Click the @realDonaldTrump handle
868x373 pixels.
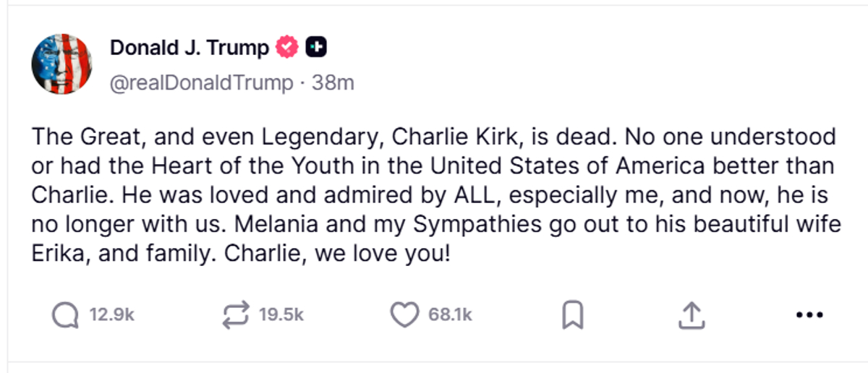click(x=201, y=83)
